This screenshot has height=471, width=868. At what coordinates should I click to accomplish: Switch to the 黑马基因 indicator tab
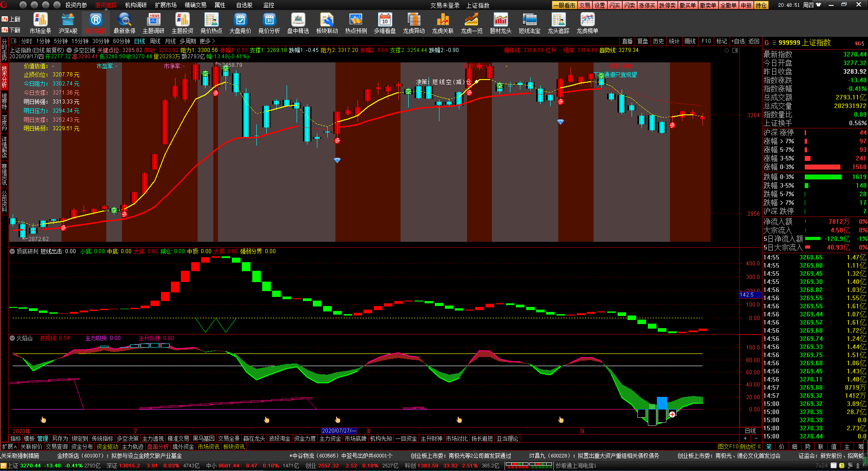pos(203,438)
